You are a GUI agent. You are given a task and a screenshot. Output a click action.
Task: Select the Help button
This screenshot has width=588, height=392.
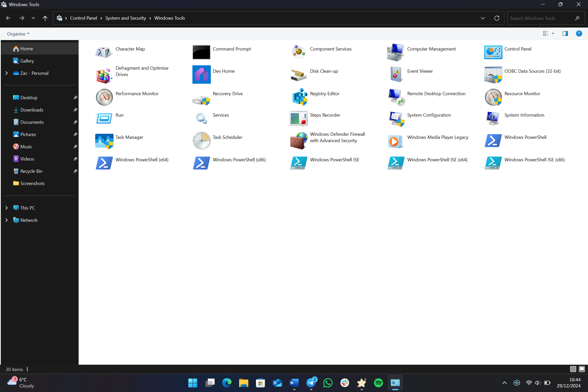click(x=579, y=34)
